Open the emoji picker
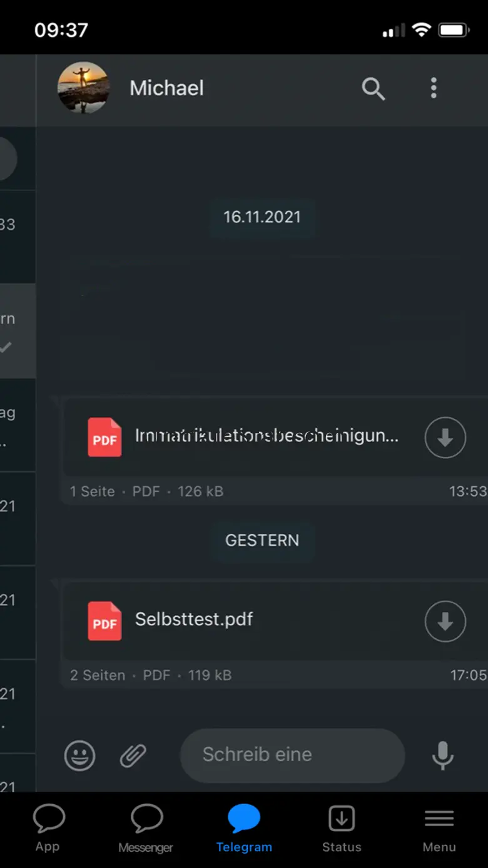 (x=80, y=755)
